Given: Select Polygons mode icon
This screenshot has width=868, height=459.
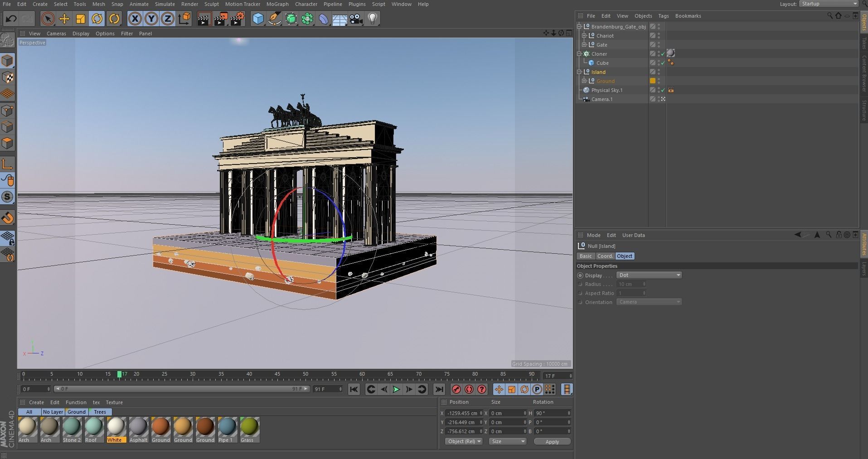Looking at the screenshot, I should point(8,144).
